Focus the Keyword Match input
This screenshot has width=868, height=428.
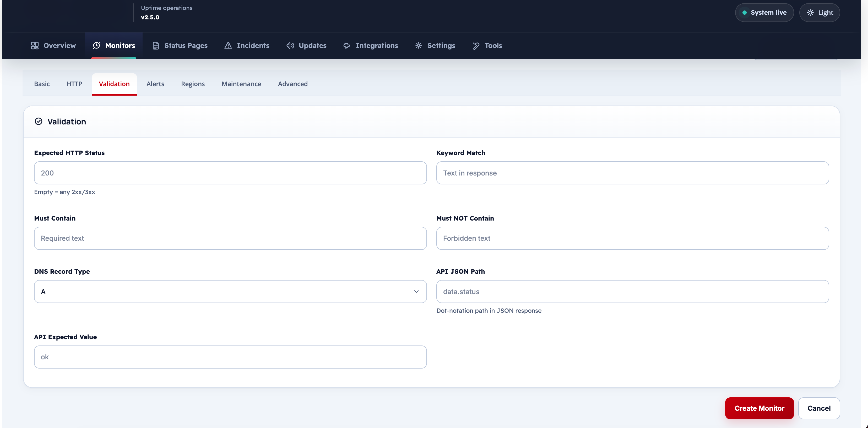[632, 173]
